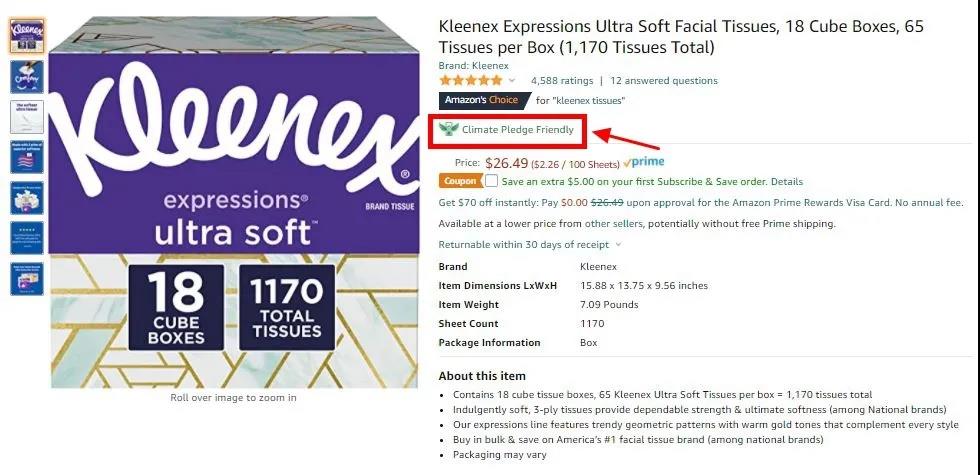Click the main Kleenex product image
The image size is (980, 475).
(234, 202)
